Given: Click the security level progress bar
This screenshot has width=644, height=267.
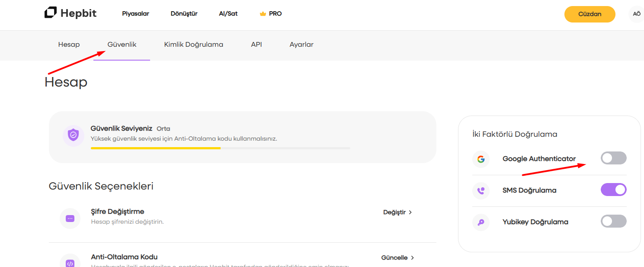Looking at the screenshot, I should (220, 148).
